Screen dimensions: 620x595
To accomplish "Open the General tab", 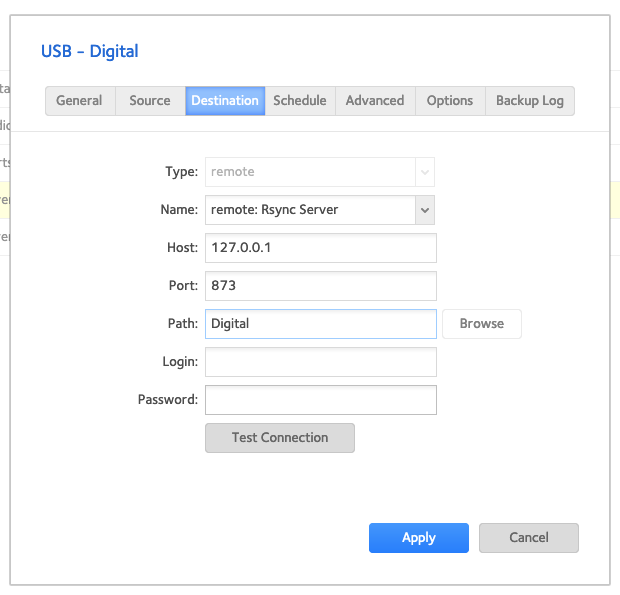I will tap(79, 101).
